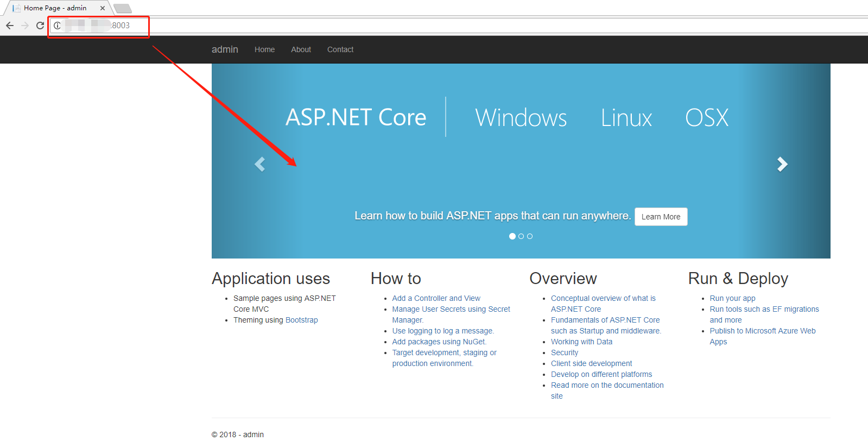Open Publish to Microsoft Azure Web Apps link

point(763,336)
